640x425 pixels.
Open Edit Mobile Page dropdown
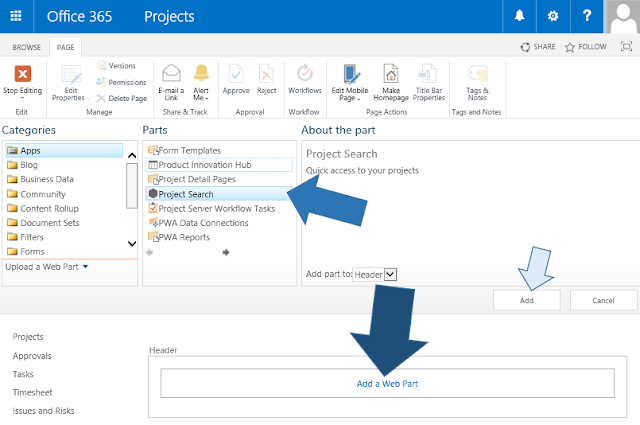(350, 82)
